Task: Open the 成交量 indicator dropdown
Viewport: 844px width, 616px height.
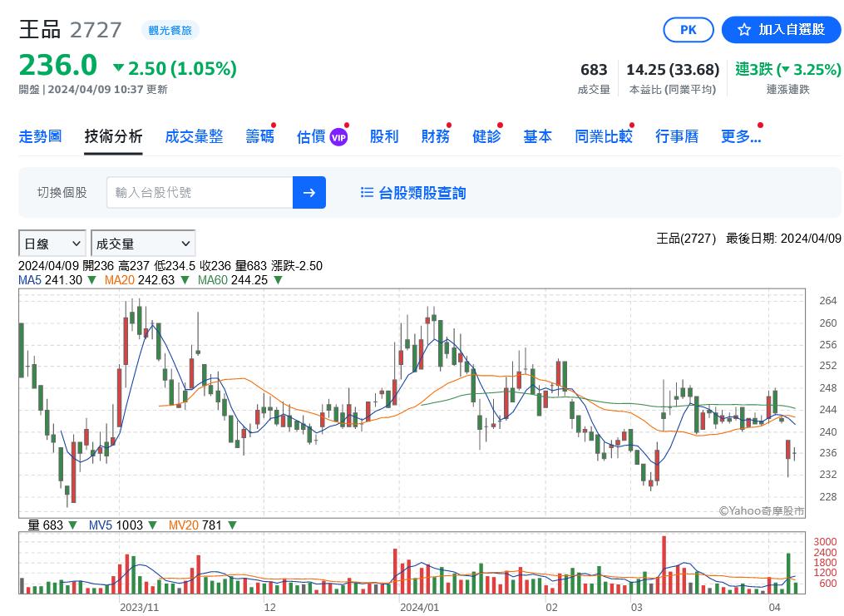Action: 143,244
